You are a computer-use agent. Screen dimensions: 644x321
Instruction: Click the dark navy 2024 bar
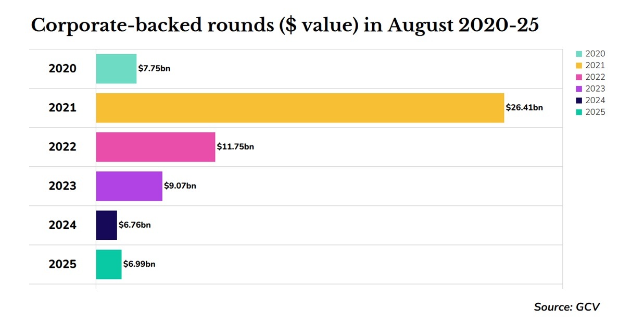[x=106, y=225]
